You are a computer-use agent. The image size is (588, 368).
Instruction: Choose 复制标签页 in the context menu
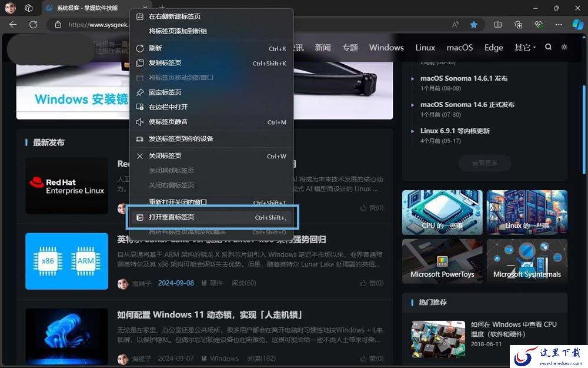pos(212,63)
